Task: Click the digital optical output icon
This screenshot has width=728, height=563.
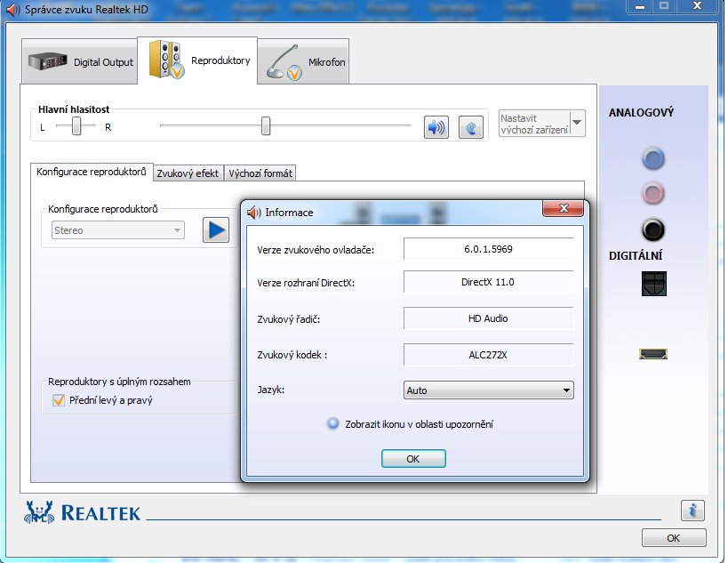Action: [653, 285]
